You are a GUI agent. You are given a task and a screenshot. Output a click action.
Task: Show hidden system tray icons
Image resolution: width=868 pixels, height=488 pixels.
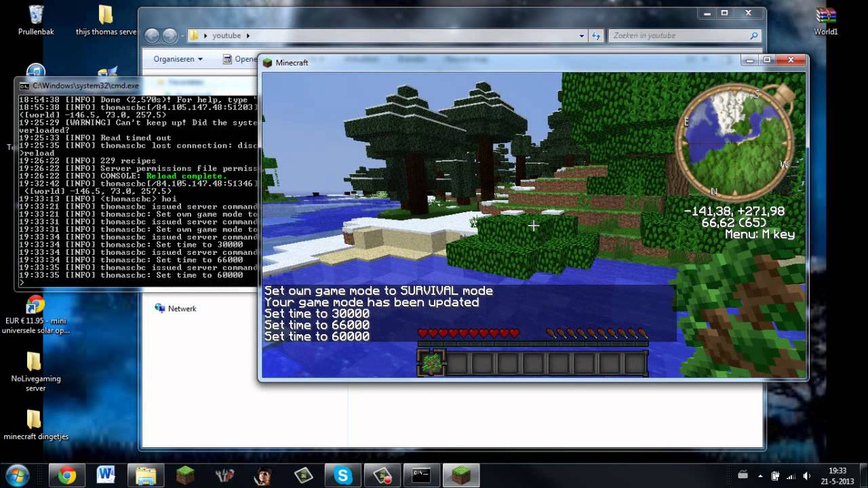click(760, 476)
